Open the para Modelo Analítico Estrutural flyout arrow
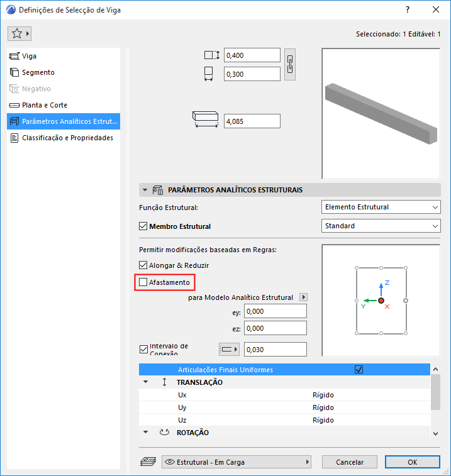The image size is (451, 476). (303, 297)
